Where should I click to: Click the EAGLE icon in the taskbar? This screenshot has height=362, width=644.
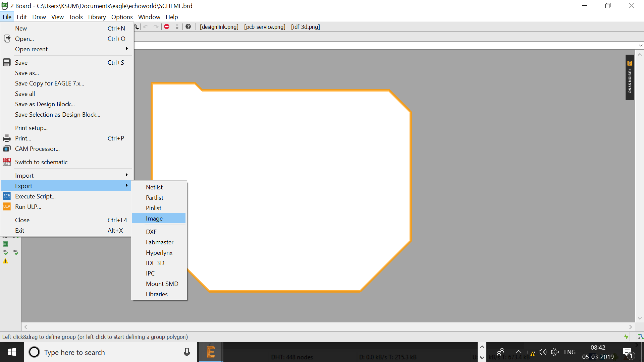[211, 352]
